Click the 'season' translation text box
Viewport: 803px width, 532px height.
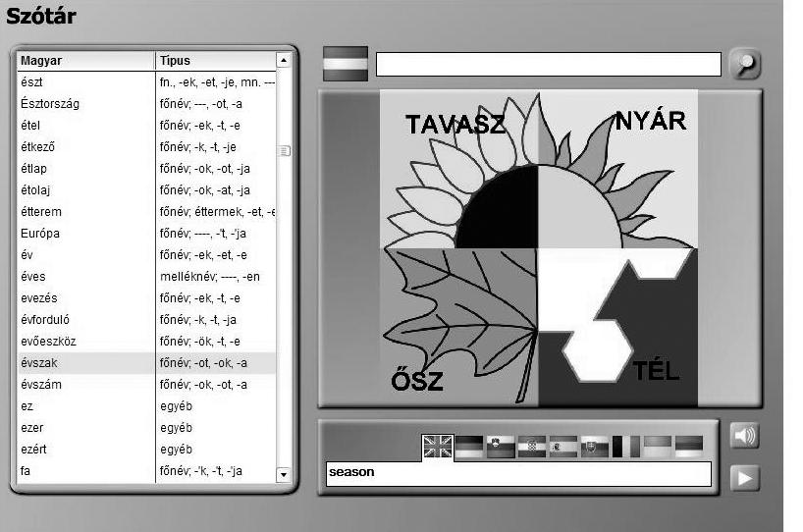[x=517, y=473]
